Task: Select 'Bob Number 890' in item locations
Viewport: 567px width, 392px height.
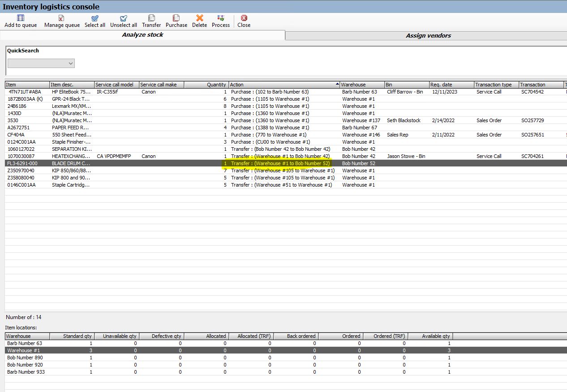Action: click(x=286, y=358)
